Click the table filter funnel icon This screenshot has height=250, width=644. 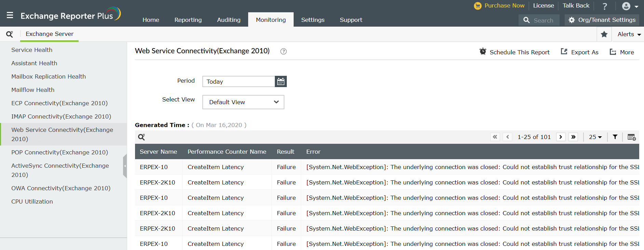[x=615, y=137]
